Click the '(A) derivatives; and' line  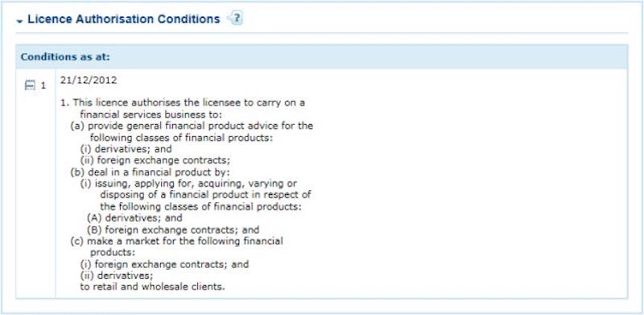134,218
